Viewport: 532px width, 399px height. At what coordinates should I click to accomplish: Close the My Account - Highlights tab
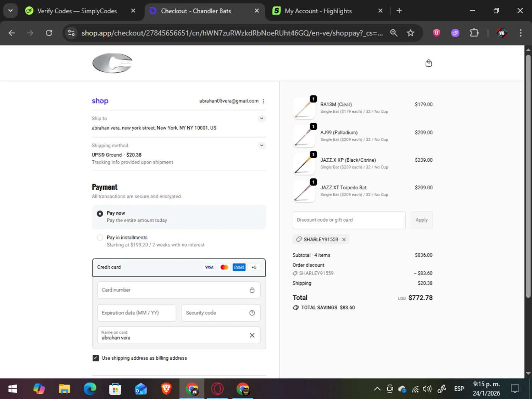[x=380, y=11]
